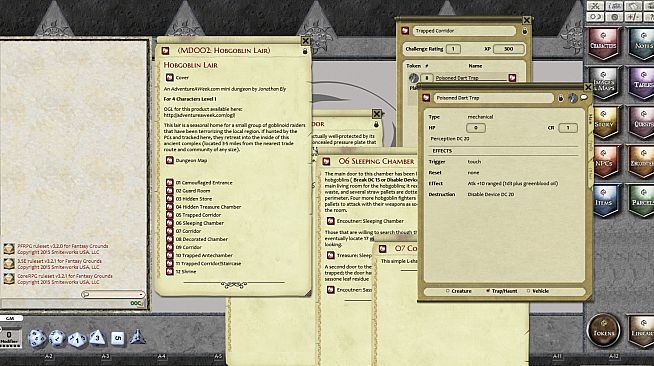Click the d20 die
654x366 pixels.
(37, 338)
